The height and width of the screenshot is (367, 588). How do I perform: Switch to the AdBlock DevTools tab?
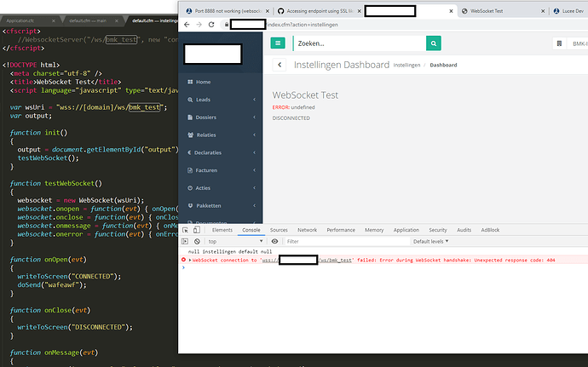click(x=490, y=230)
